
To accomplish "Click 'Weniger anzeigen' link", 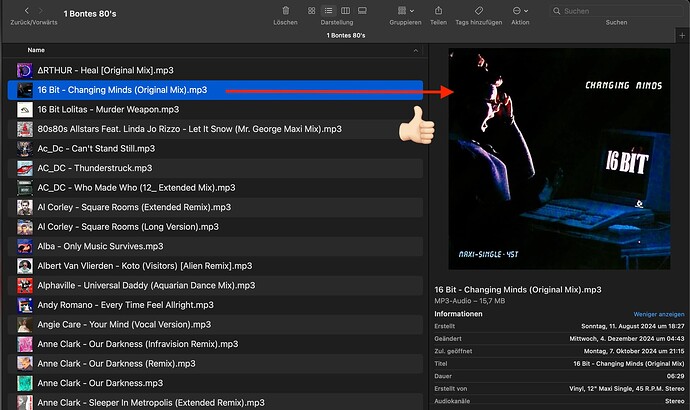I will 659,314.
